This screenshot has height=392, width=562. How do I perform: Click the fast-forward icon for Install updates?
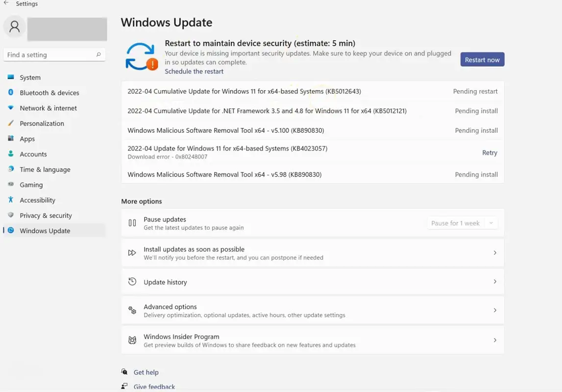coord(132,253)
